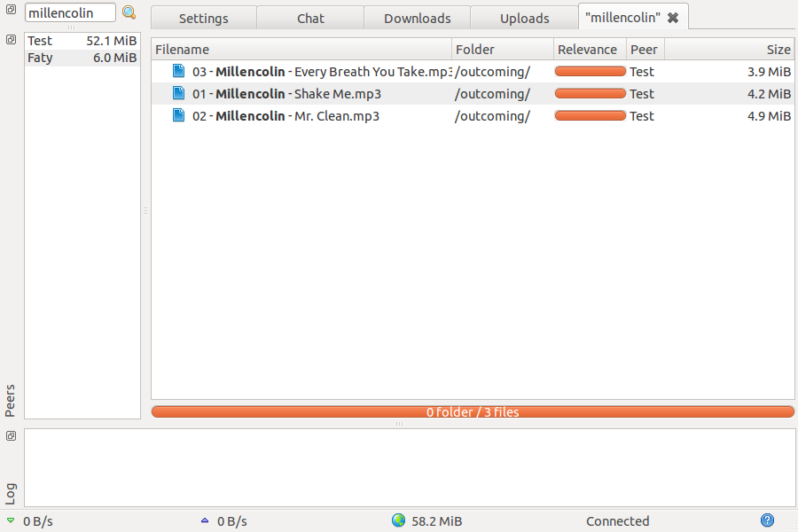Click the green download speed arrow

11,520
